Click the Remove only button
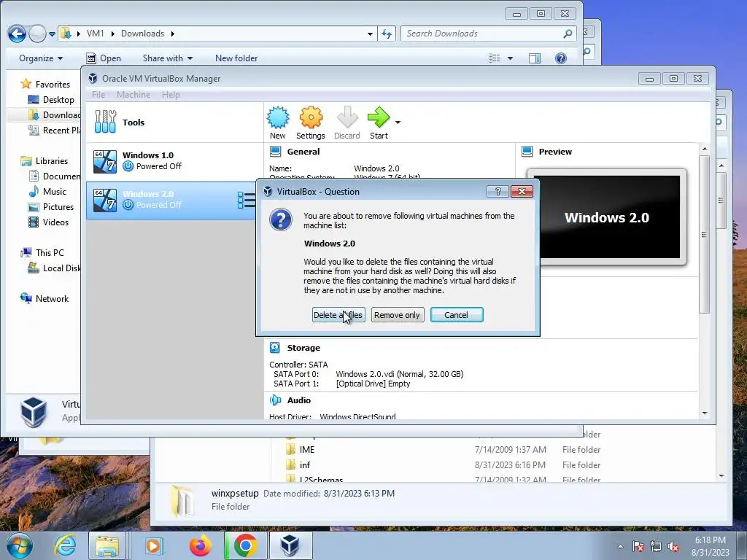This screenshot has height=560, width=747. tap(397, 315)
